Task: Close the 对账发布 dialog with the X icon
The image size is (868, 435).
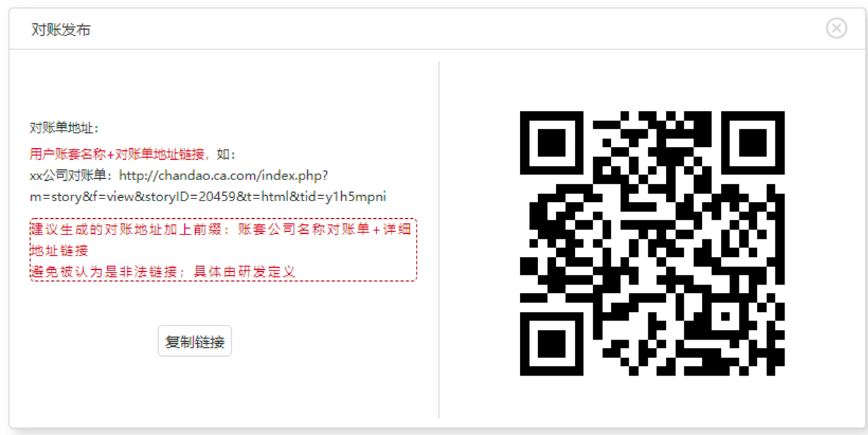Action: tap(836, 28)
